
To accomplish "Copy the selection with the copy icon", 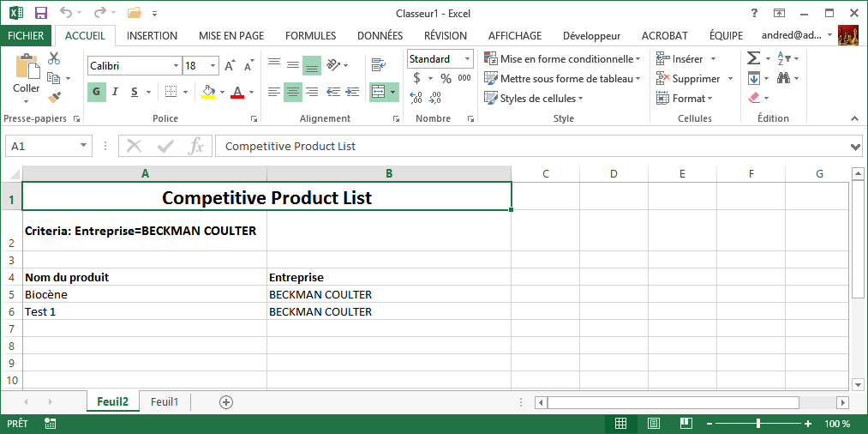I will pos(54,78).
